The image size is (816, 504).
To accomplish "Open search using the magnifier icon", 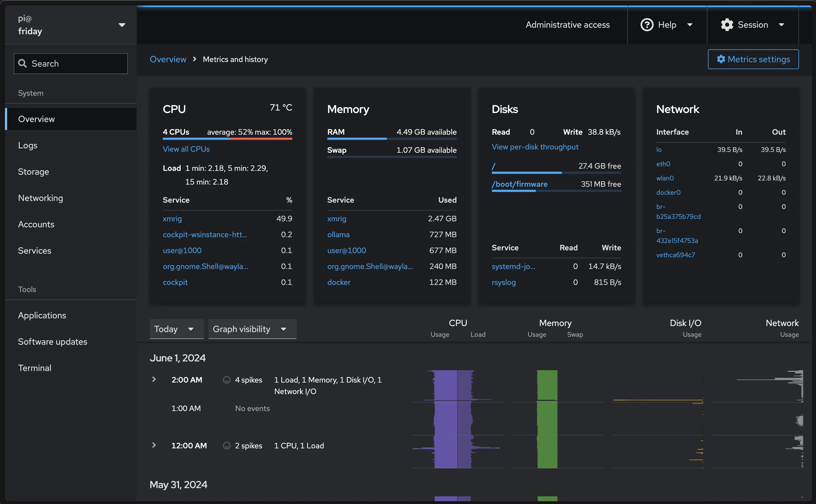I will click(23, 63).
